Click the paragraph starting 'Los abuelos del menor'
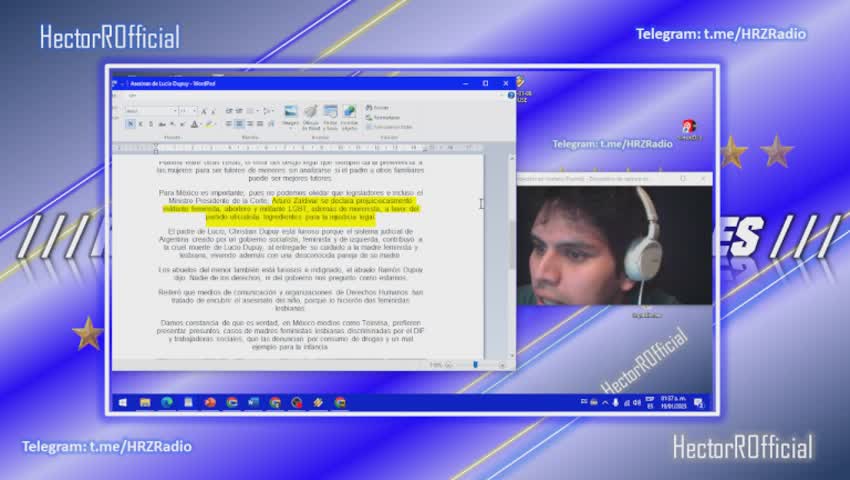850x480 pixels. click(291, 273)
